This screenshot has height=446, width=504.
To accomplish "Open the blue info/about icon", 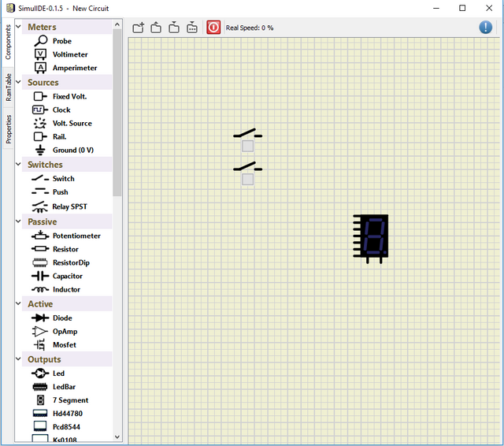I will pyautogui.click(x=486, y=28).
